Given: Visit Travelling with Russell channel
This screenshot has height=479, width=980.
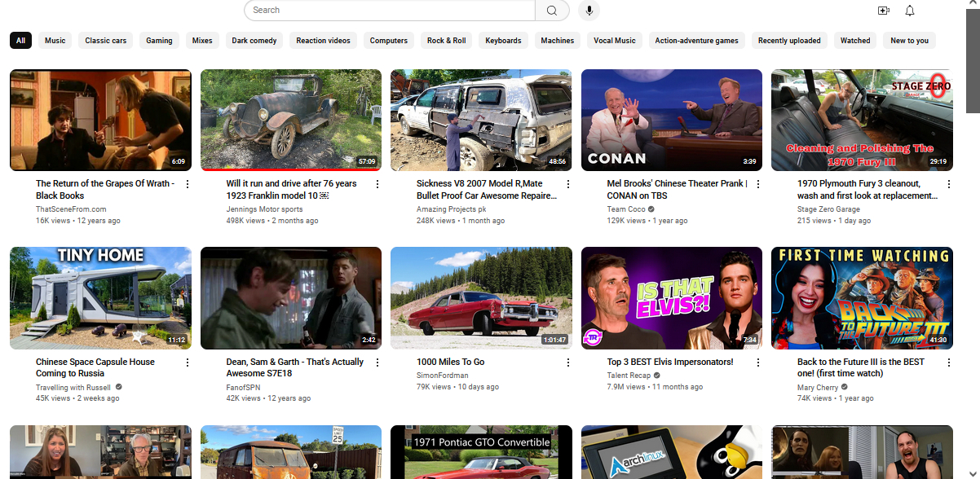Looking at the screenshot, I should coord(73,388).
